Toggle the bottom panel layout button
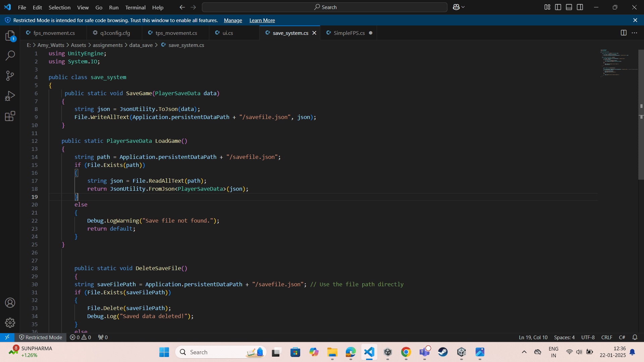Viewport: 644px width, 362px height. point(569,7)
